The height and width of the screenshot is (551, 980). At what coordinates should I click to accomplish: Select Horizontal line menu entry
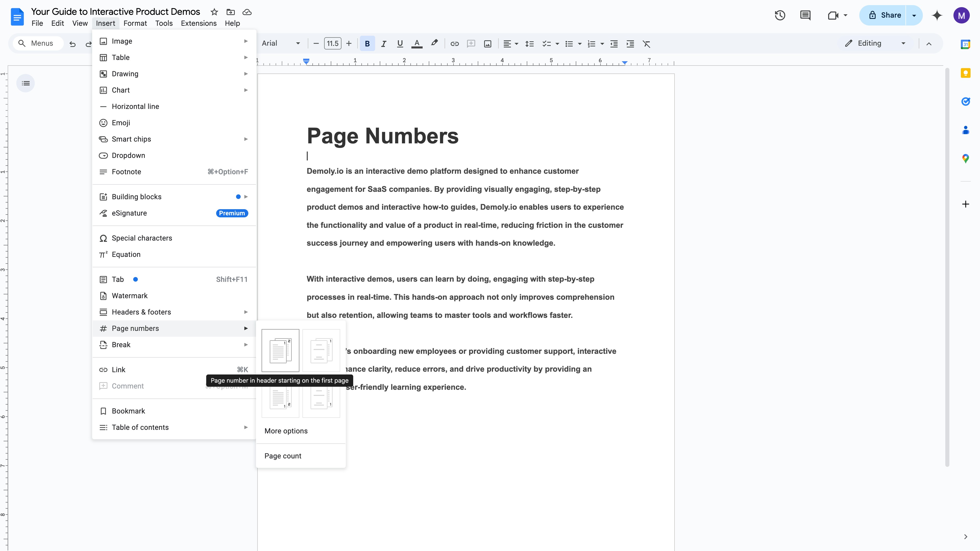point(174,106)
